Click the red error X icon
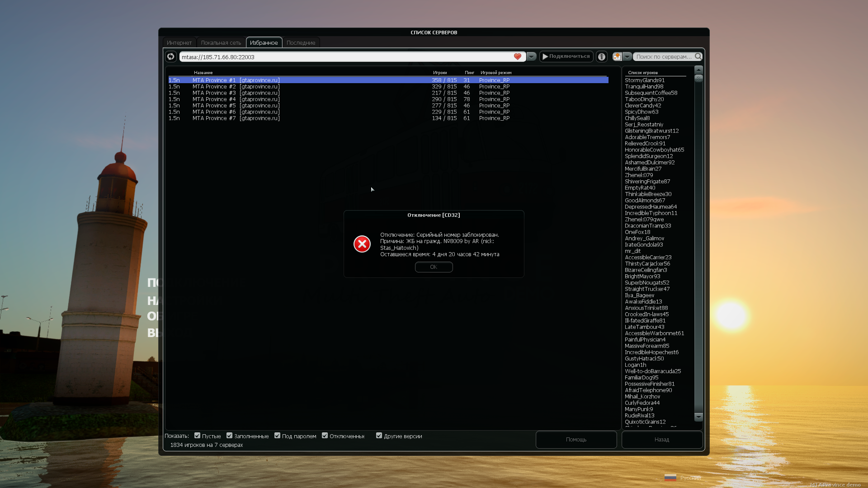The image size is (868, 488). coord(362,244)
